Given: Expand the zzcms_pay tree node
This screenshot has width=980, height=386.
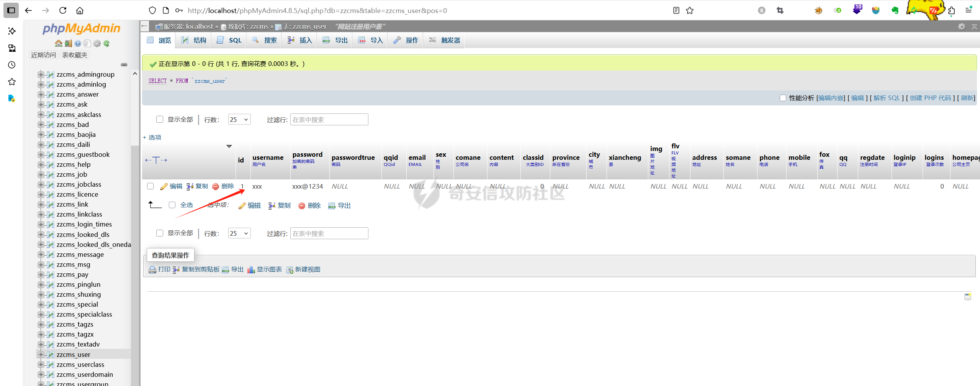Looking at the screenshot, I should coord(41,274).
